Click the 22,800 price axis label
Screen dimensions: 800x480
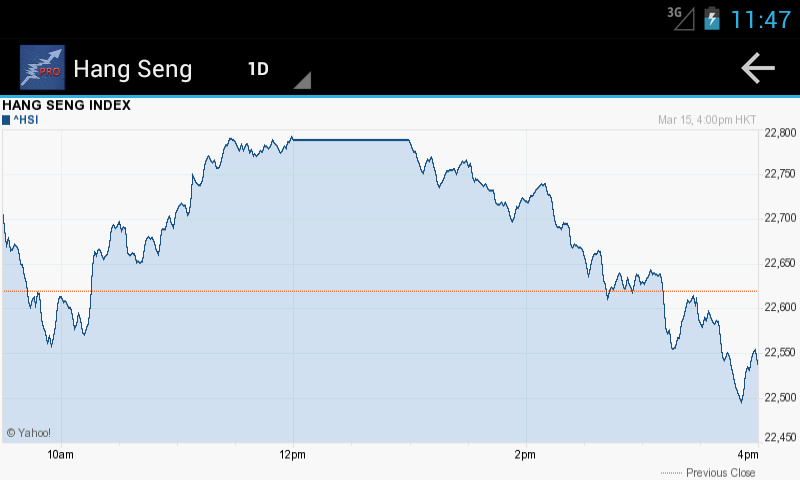click(x=779, y=133)
